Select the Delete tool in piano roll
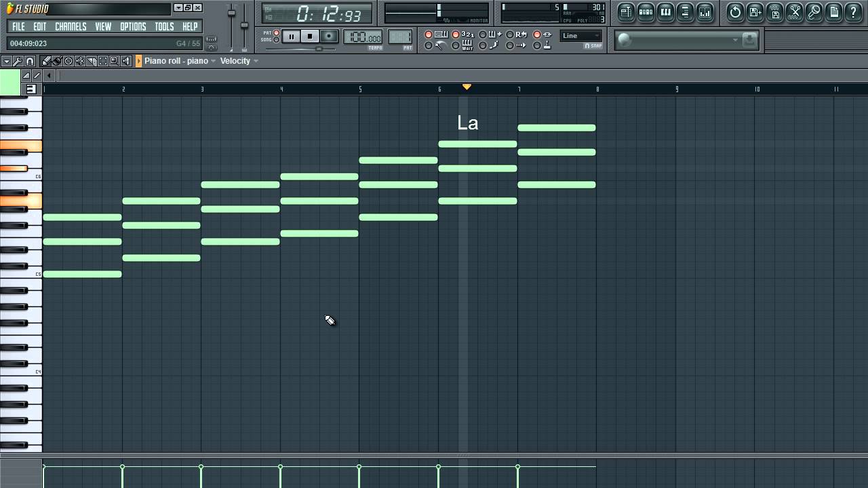The height and width of the screenshot is (488, 868). 68,61
